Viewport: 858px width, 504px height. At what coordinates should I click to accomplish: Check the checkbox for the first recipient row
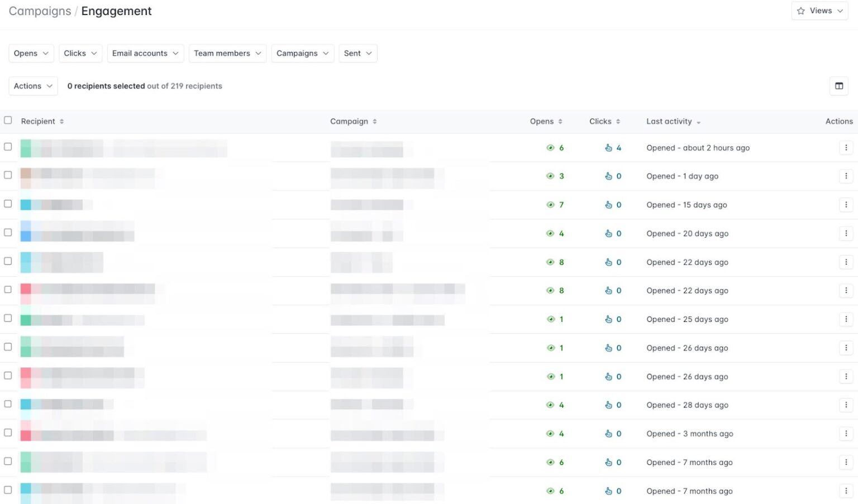[x=8, y=147]
